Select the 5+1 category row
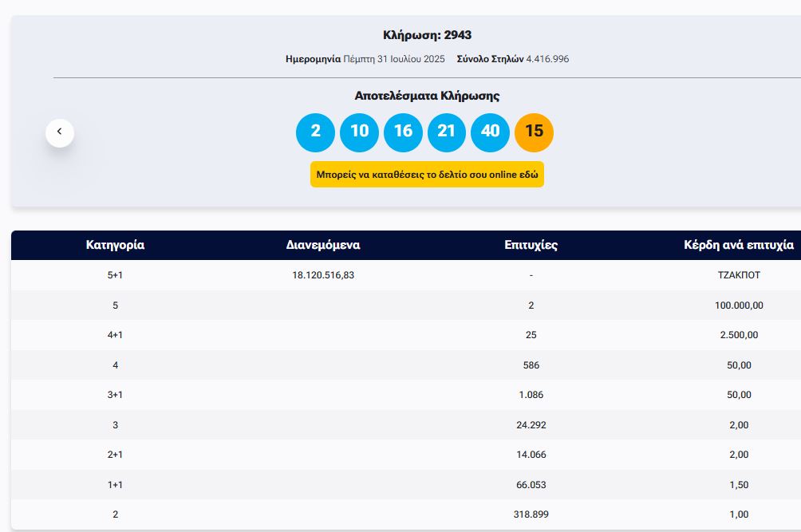 pos(115,275)
